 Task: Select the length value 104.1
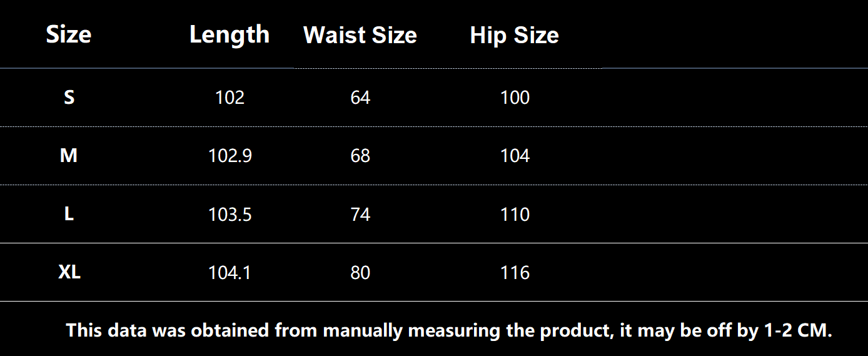230,273
